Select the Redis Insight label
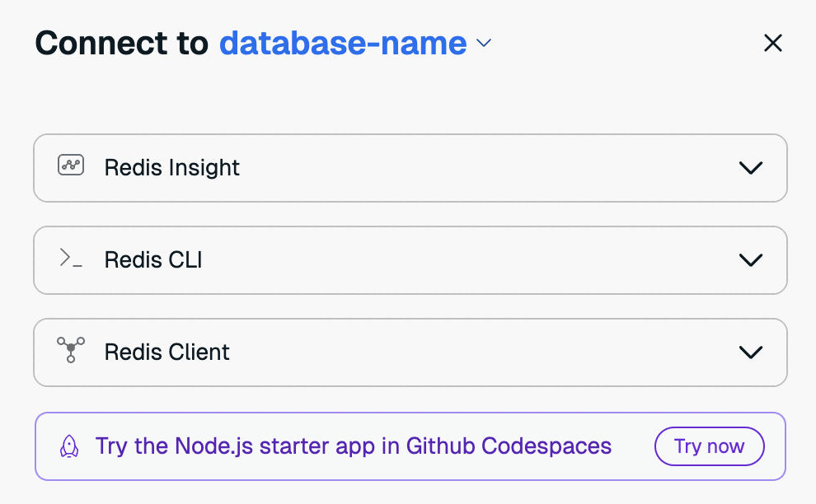 pos(171,168)
